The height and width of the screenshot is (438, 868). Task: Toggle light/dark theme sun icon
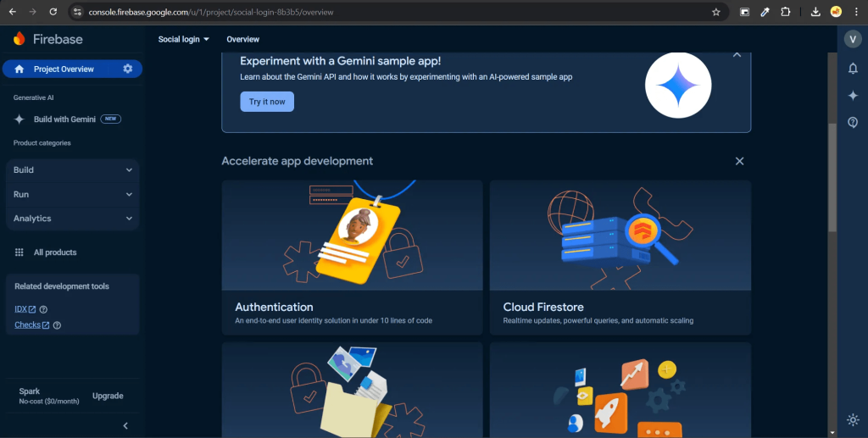[x=853, y=419]
